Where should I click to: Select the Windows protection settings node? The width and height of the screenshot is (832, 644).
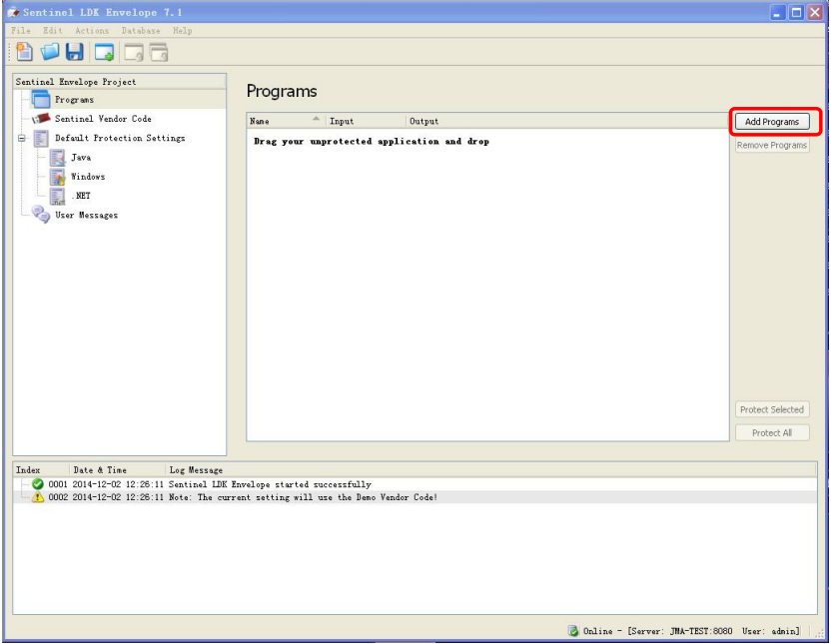[x=87, y=177]
